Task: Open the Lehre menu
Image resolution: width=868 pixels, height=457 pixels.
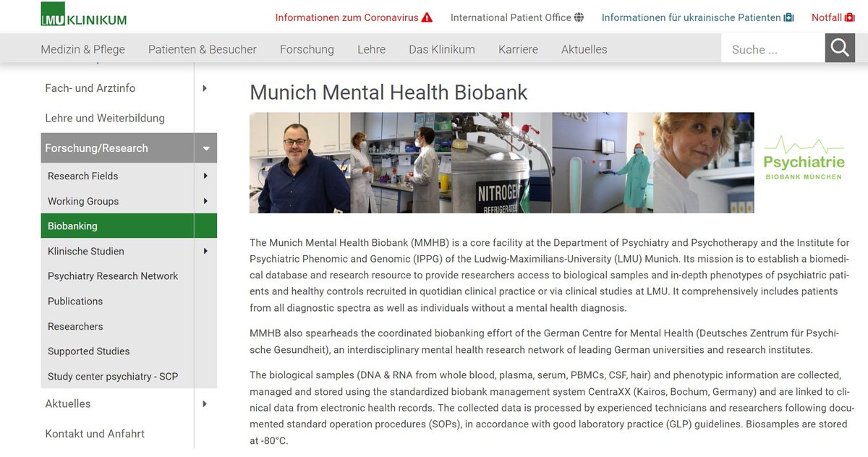Action: [371, 49]
